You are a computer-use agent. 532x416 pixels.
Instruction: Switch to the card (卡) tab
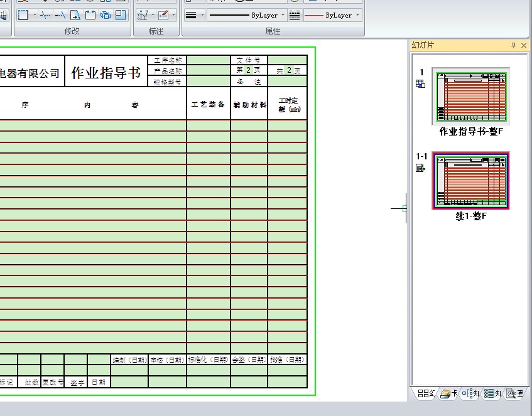tap(448, 394)
